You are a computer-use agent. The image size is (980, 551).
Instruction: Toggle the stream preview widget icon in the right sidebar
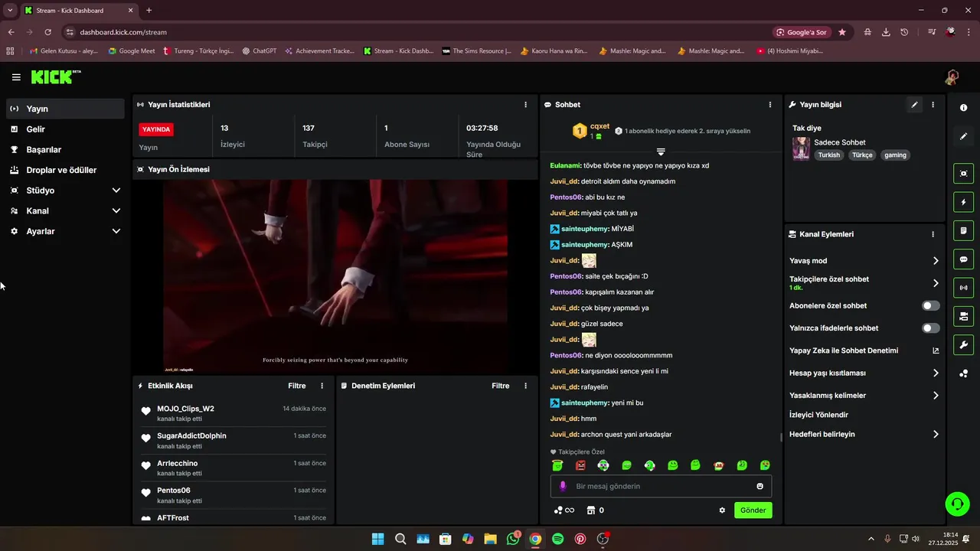(x=964, y=174)
